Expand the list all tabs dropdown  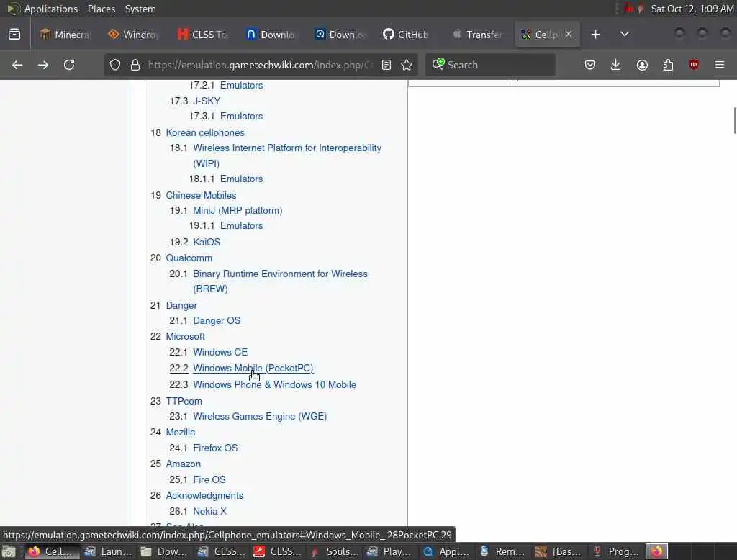(x=625, y=35)
